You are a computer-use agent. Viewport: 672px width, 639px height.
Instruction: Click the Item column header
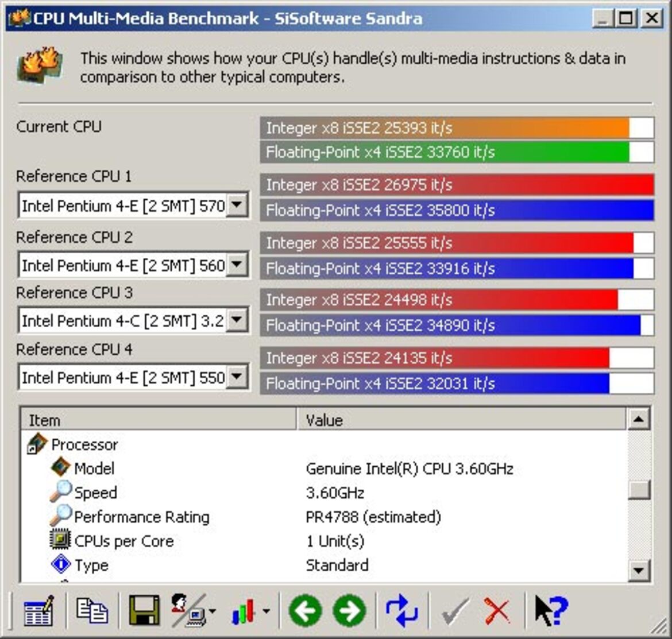tap(159, 419)
